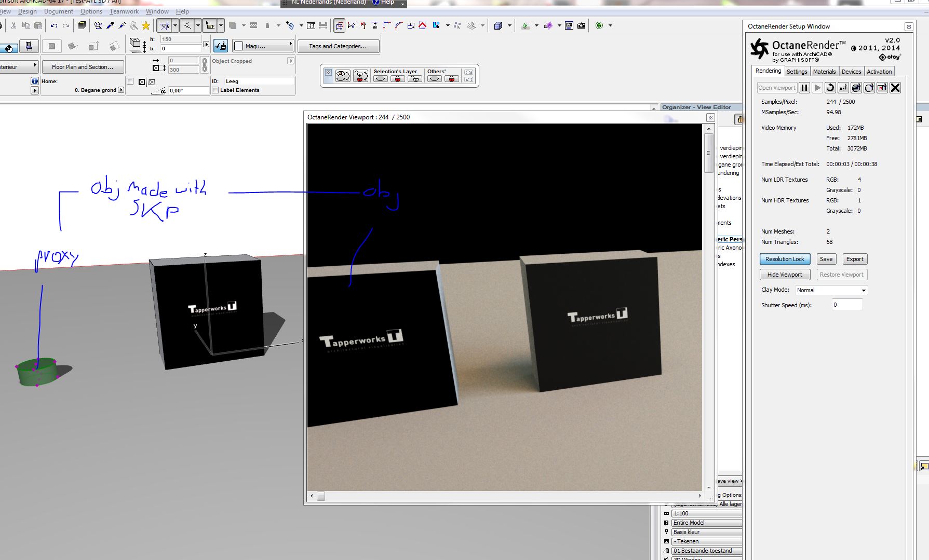Image resolution: width=929 pixels, height=560 pixels.
Task: Switch to the Settings tab in OctaneRender
Action: point(797,72)
